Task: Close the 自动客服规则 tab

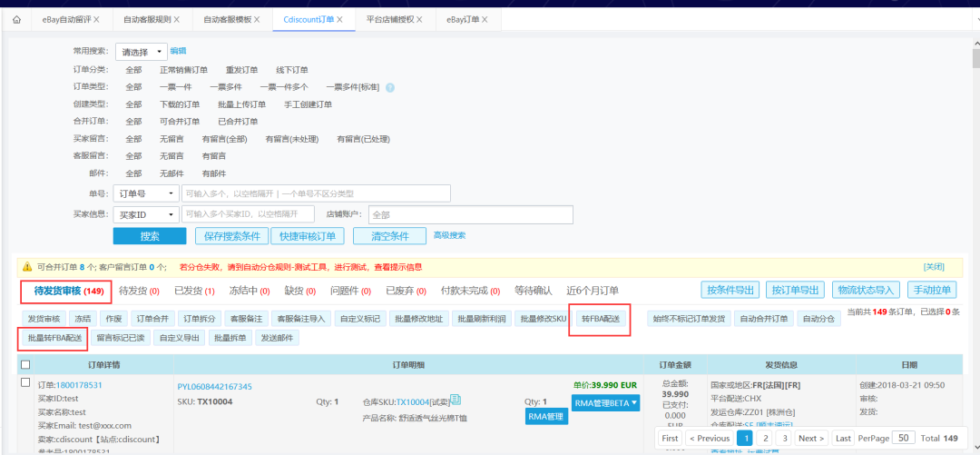Action: click(175, 19)
